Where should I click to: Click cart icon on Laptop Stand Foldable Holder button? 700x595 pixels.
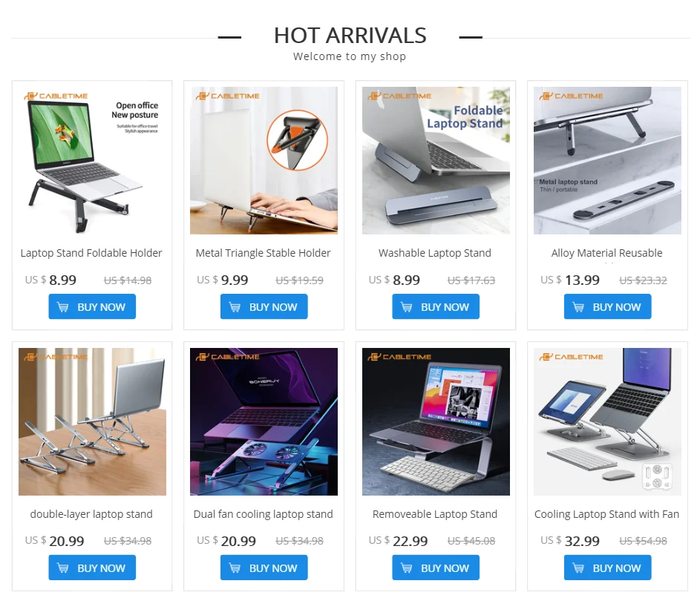pyautogui.click(x=63, y=307)
